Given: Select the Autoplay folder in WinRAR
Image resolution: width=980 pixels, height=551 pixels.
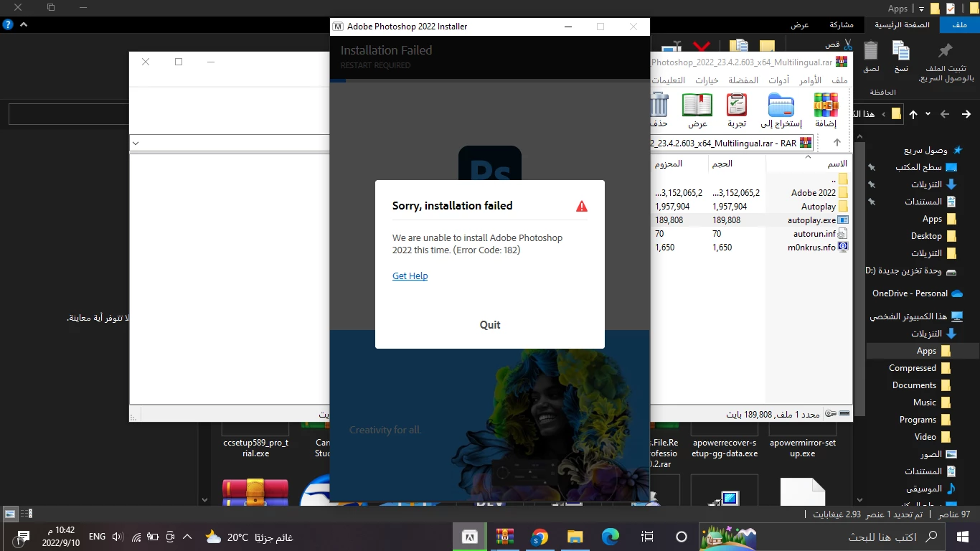Looking at the screenshot, I should (x=824, y=207).
